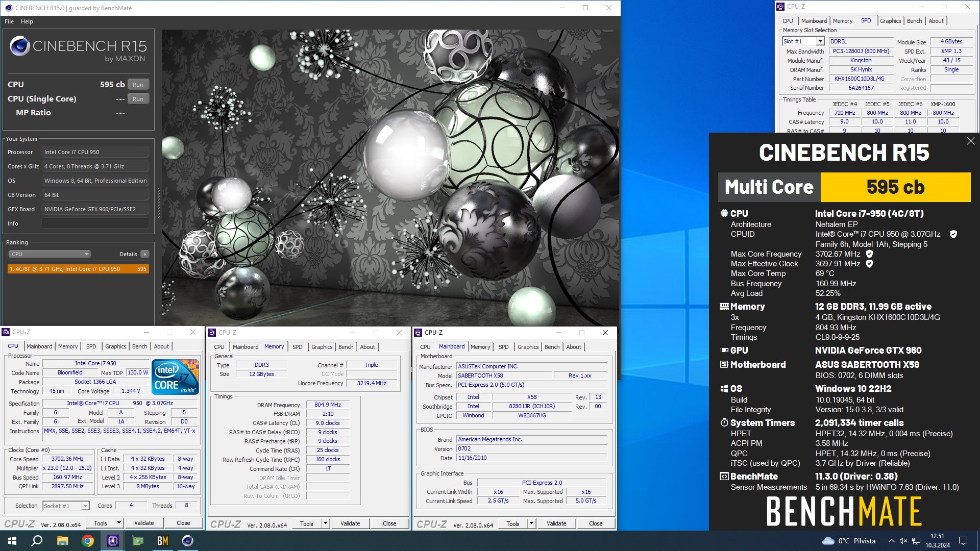This screenshot has height=551, width=980.
Task: Open Tools dropdown arrow in Mainboard window
Action: pyautogui.click(x=531, y=523)
